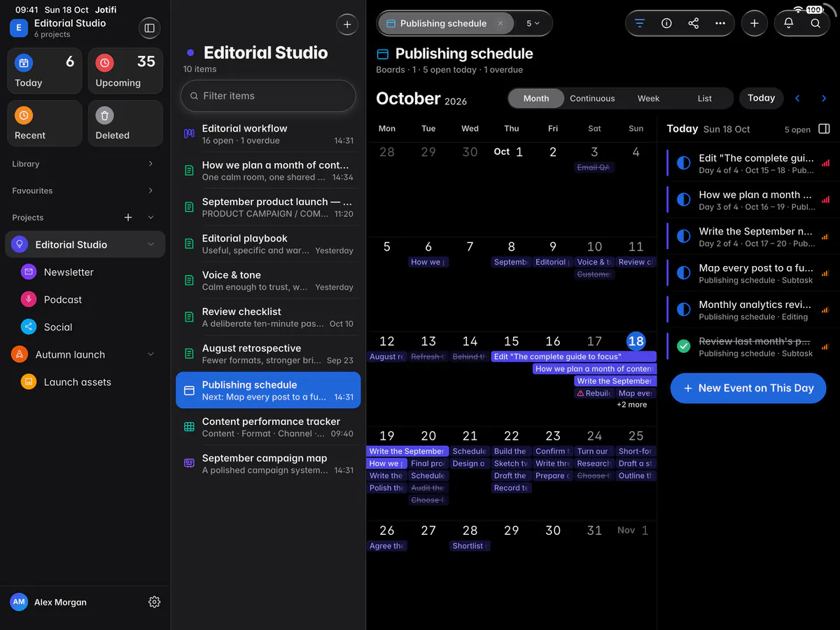This screenshot has width=840, height=630.
Task: Open the Today smart list card
Action: 45,71
